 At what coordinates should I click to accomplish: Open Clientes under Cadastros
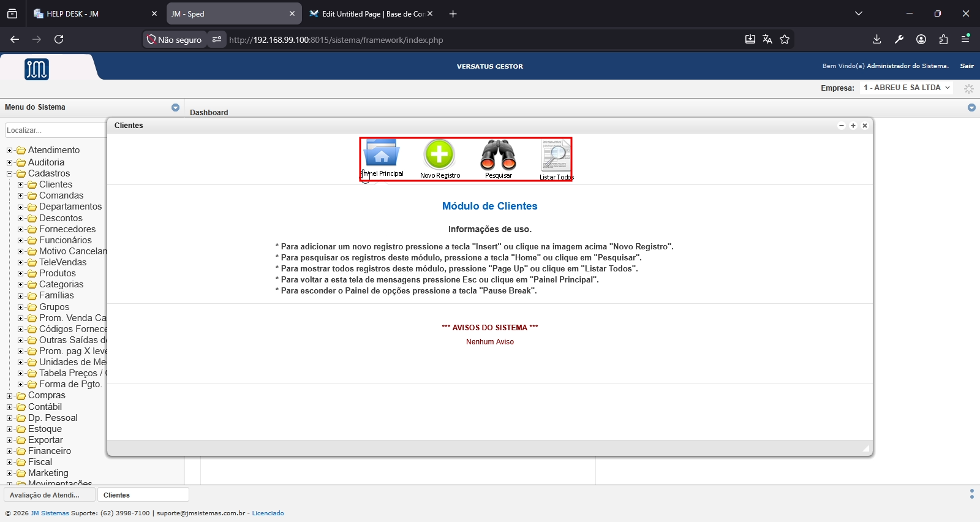56,184
